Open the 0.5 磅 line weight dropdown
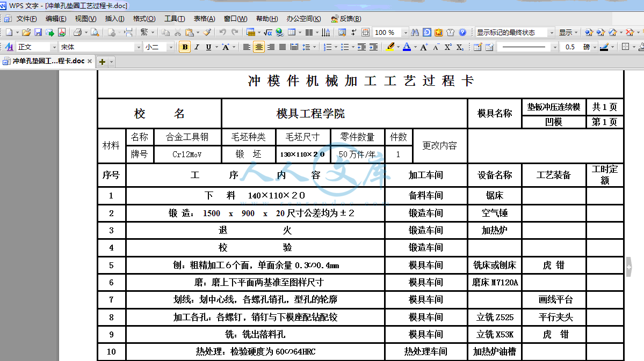The width and height of the screenshot is (644, 361). (594, 47)
